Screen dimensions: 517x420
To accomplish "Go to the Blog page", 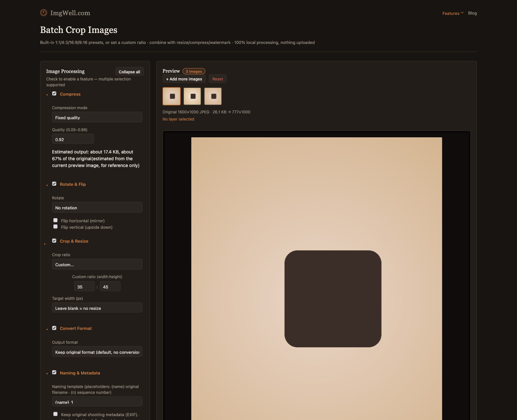I will 472,13.
